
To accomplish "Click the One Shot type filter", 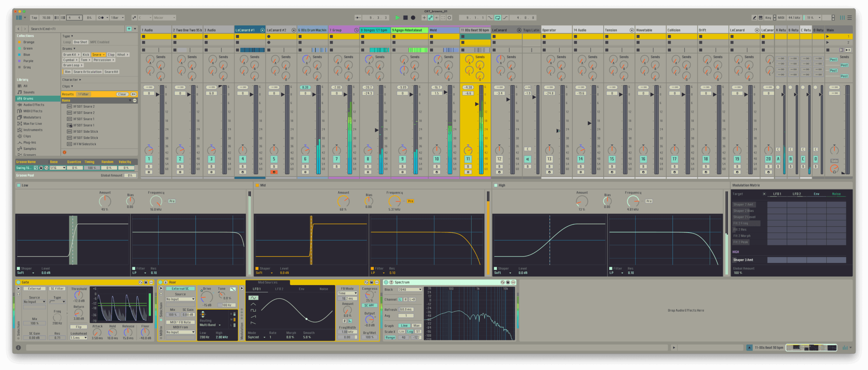I will click(x=80, y=42).
